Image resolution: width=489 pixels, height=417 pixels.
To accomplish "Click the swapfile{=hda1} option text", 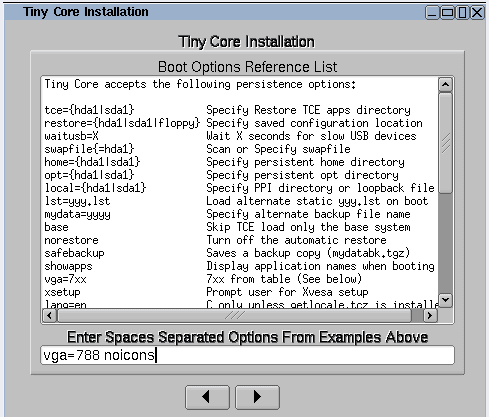I will point(89,149).
